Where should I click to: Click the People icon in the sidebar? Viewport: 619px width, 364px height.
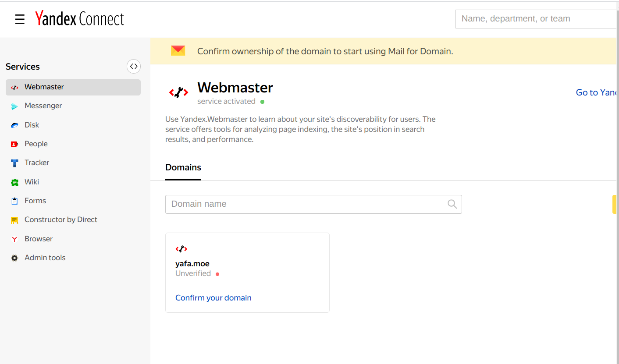pos(14,144)
